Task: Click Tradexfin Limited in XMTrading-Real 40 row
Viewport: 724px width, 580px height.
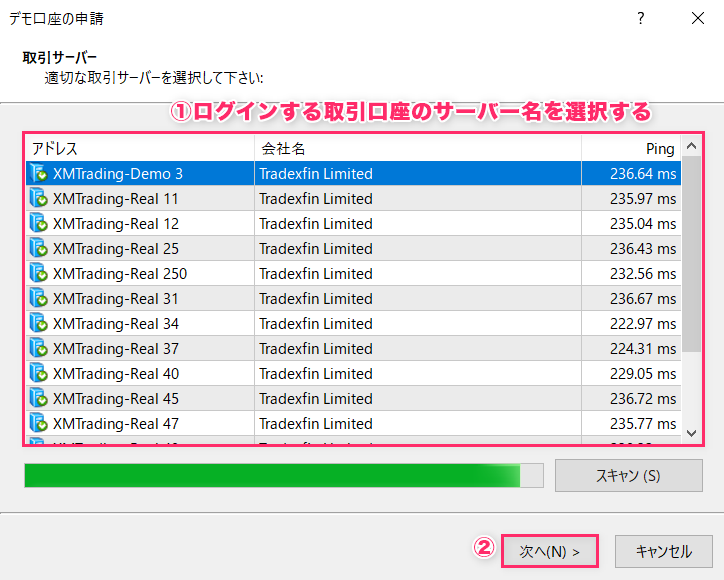Action: pos(316,373)
